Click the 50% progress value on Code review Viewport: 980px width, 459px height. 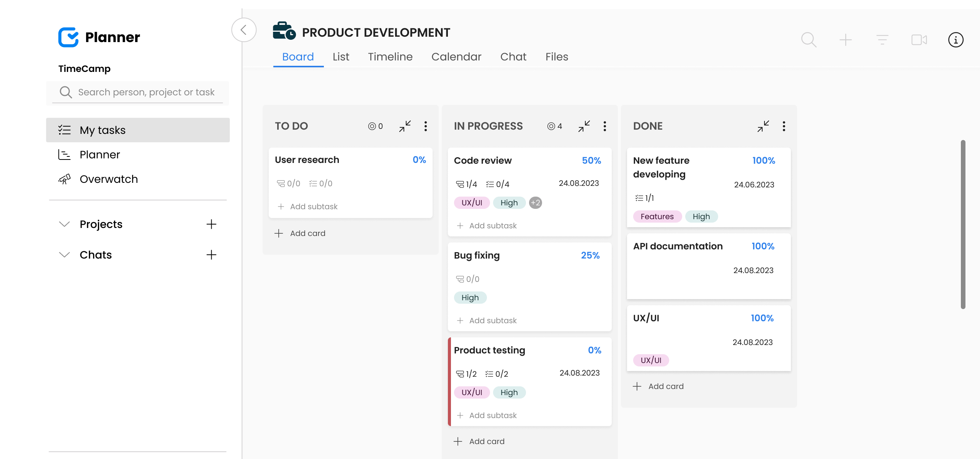coord(591,160)
